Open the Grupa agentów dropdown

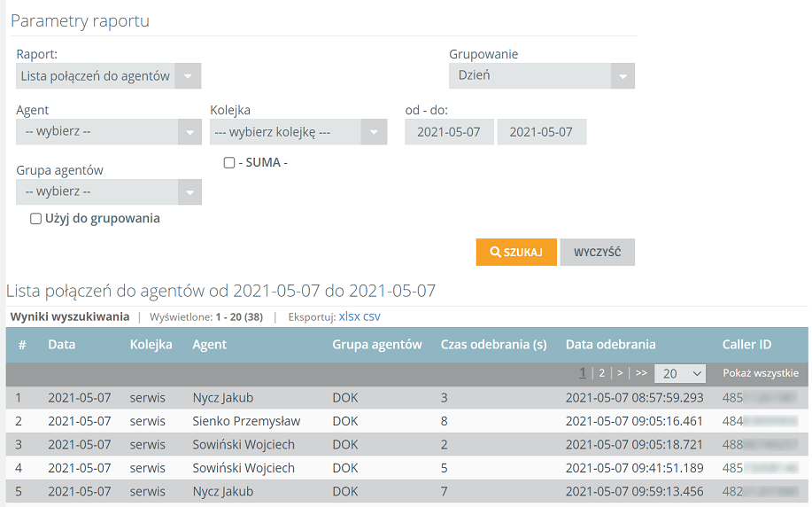pyautogui.click(x=108, y=191)
